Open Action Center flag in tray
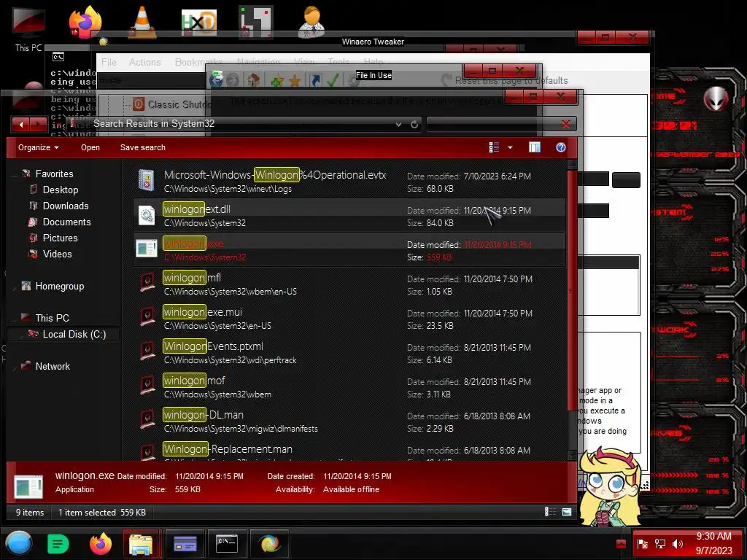The height and width of the screenshot is (560, 747). (642, 544)
